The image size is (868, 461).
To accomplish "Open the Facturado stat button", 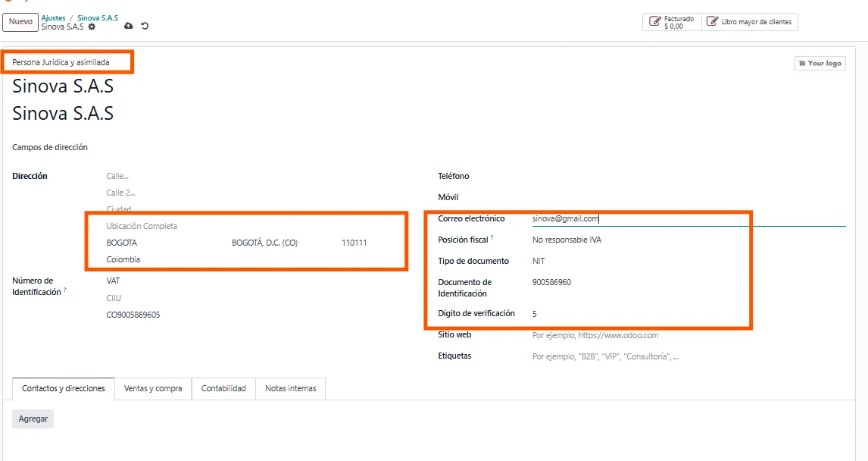I will (672, 22).
